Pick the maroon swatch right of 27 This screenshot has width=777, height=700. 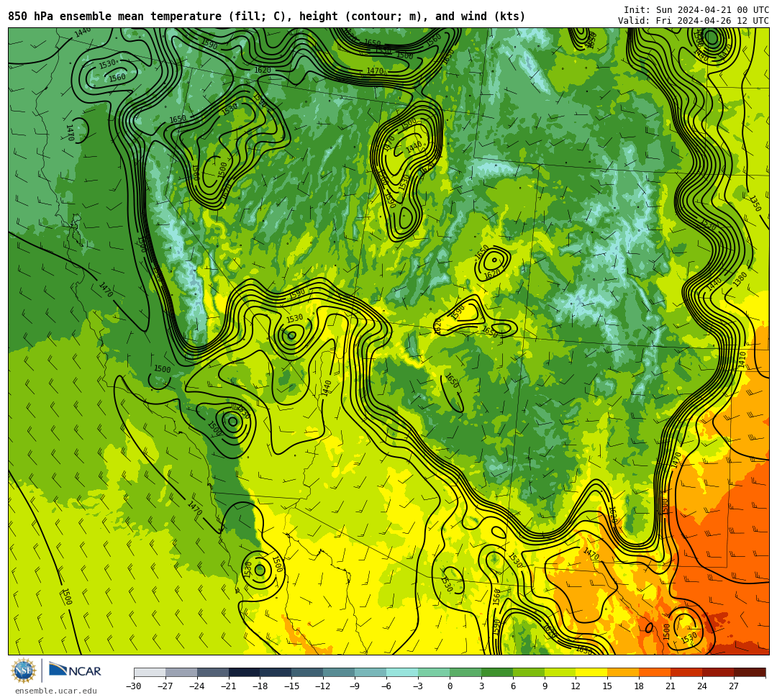(x=750, y=672)
